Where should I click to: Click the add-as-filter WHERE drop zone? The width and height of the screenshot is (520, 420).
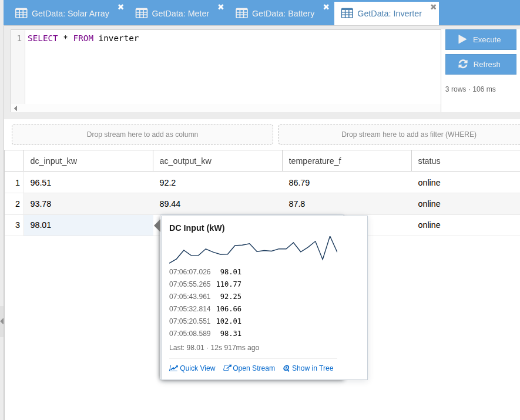coord(400,135)
